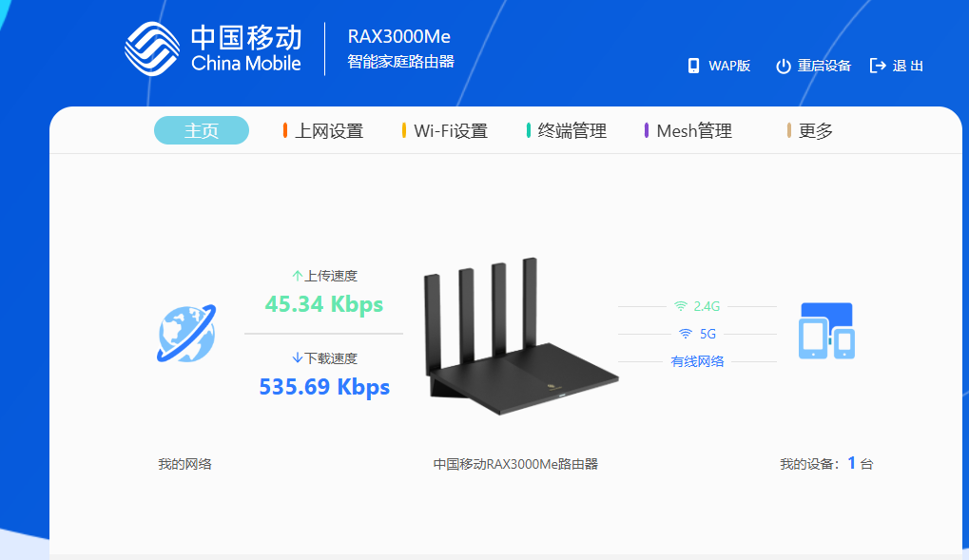Screen dimensions: 969x560
Task: Open the 更多 menu tab
Action: click(809, 130)
